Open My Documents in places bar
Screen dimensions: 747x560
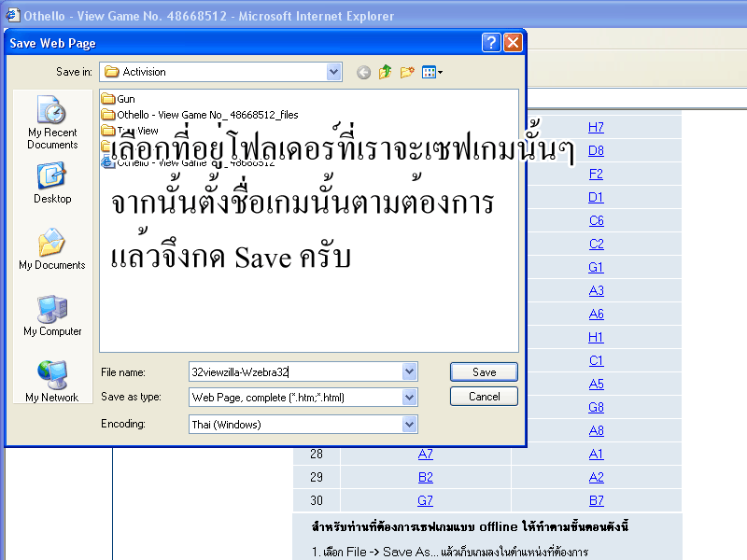point(52,249)
